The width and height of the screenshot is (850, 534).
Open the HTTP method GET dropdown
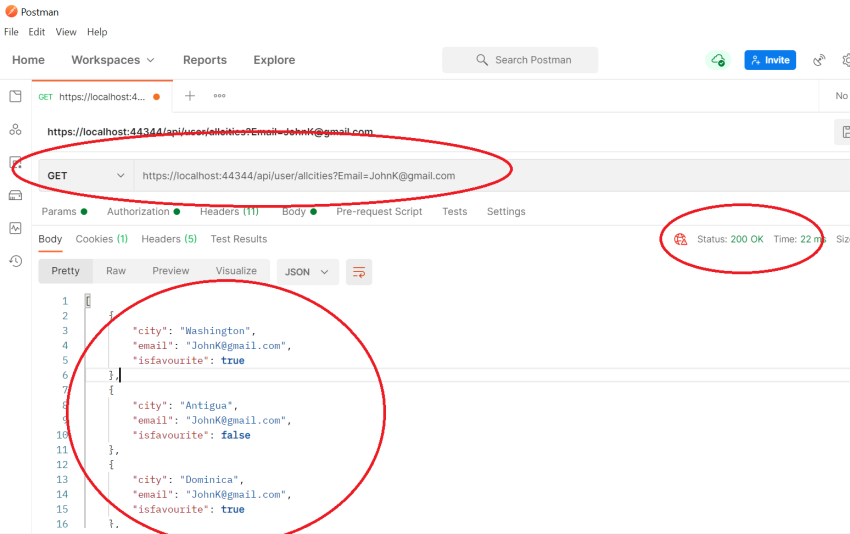pyautogui.click(x=86, y=176)
